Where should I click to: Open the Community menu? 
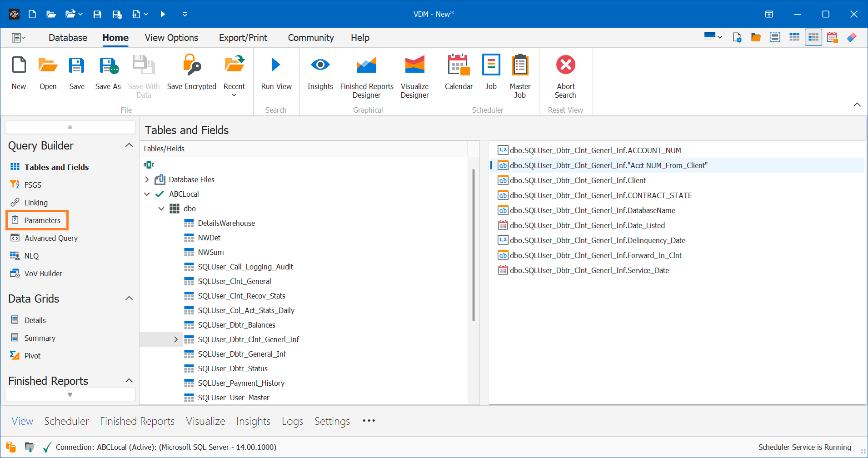click(x=310, y=37)
